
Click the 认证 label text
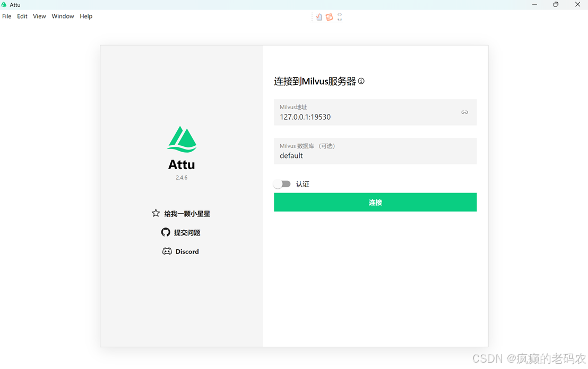tap(302, 184)
